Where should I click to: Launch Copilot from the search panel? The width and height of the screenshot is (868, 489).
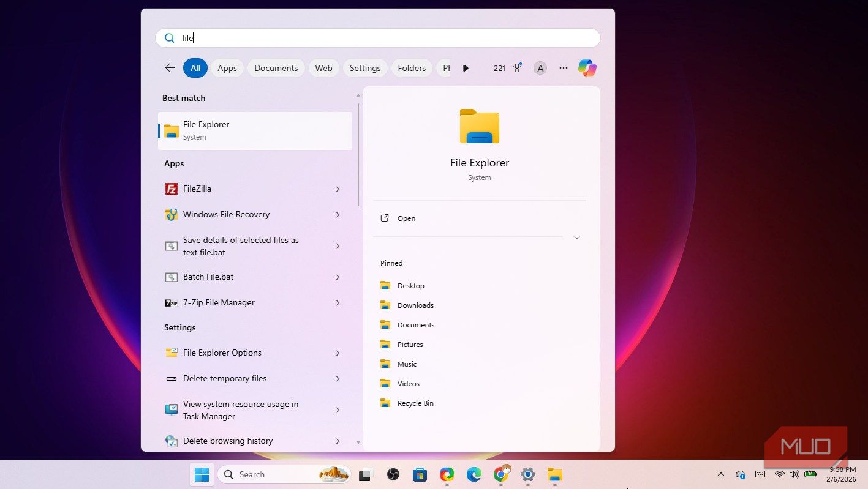pos(587,68)
